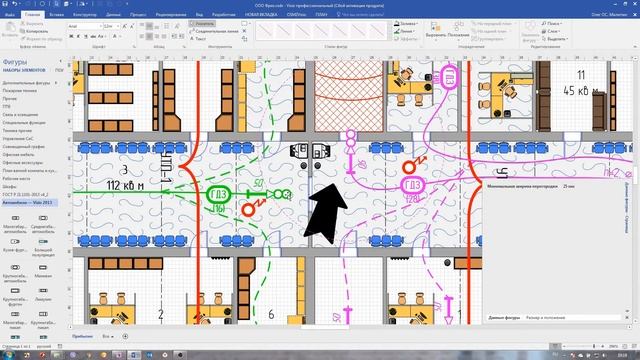This screenshot has width=640, height=360.
Task: Open the Arial font name dropdown
Action: point(100,26)
